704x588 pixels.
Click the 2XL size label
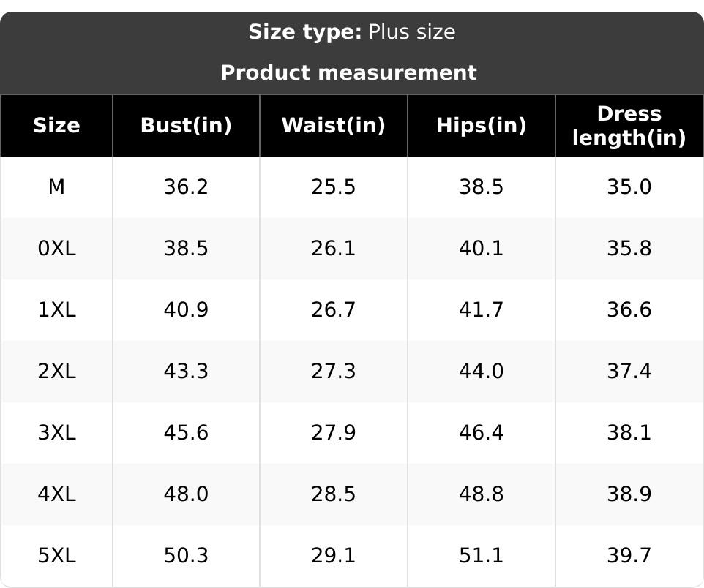point(56,372)
